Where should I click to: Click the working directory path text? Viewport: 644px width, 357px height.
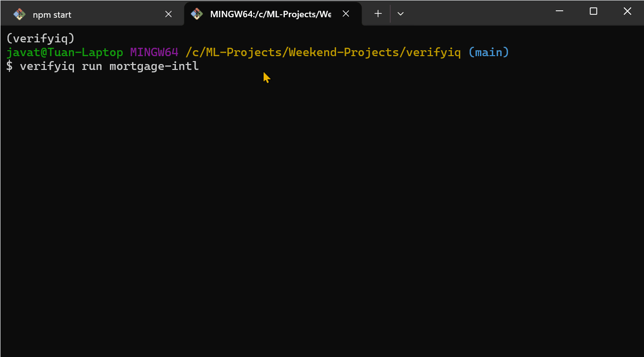[x=323, y=52]
